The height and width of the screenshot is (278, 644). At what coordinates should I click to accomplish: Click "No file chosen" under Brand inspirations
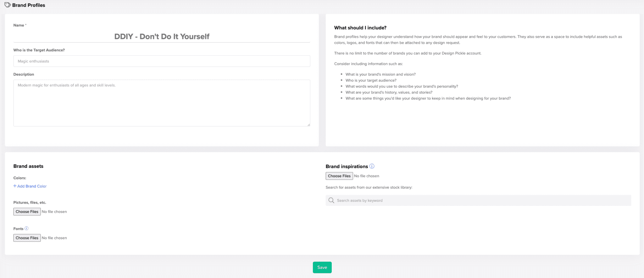[x=367, y=176]
